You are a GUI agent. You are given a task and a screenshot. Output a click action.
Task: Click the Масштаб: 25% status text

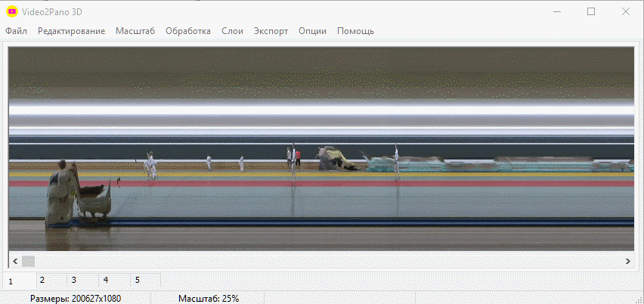[209, 299]
